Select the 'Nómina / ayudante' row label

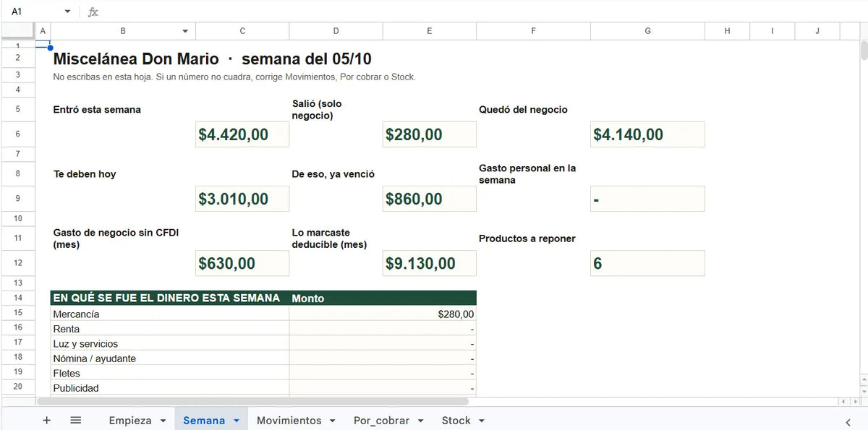tap(94, 358)
